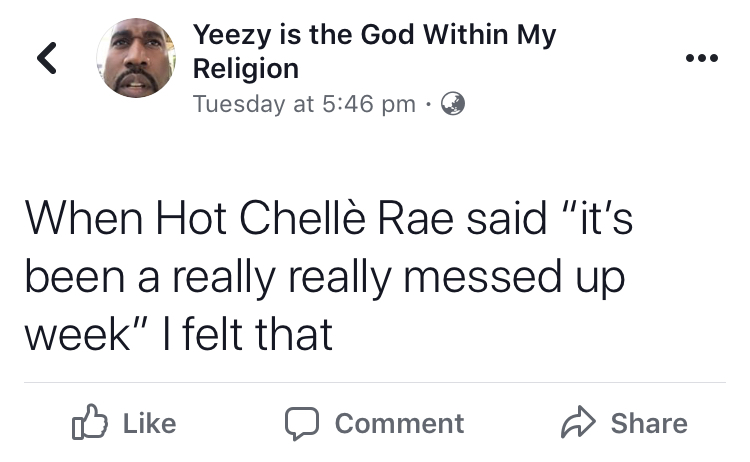Click the word Religion in the page title

245,68
